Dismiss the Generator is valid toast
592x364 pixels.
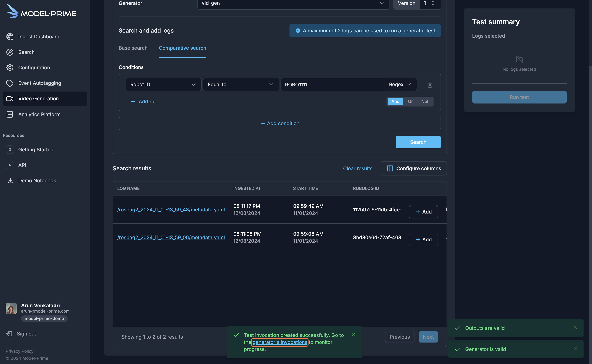click(575, 349)
